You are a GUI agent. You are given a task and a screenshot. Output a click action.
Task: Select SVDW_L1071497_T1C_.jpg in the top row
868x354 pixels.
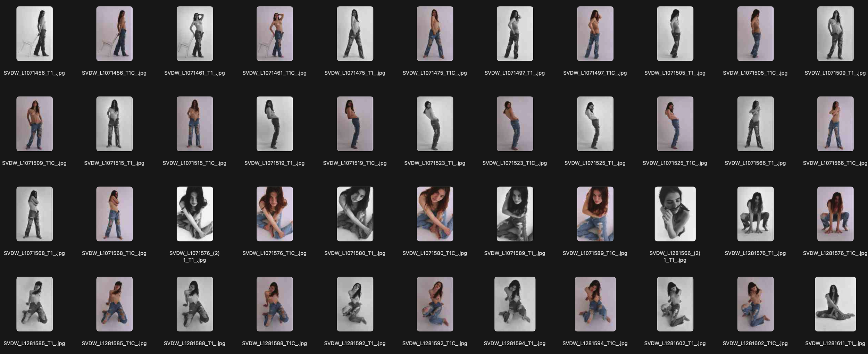point(595,34)
